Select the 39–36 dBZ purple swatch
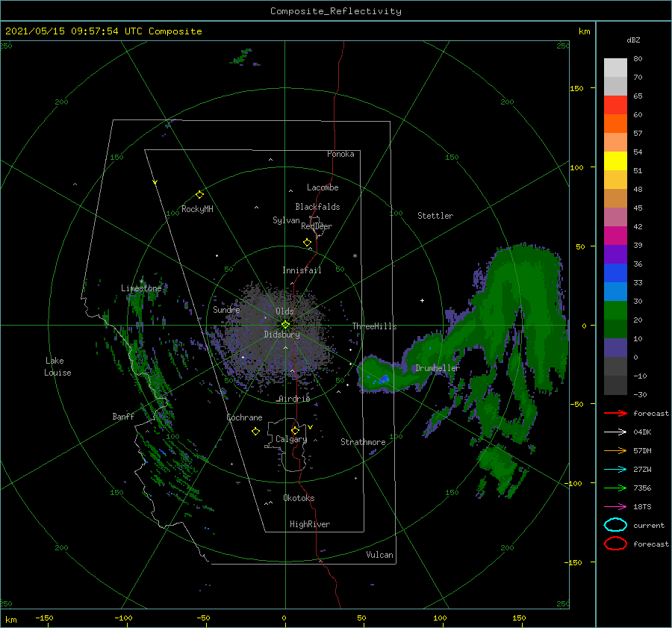672x628 pixels. pos(615,254)
